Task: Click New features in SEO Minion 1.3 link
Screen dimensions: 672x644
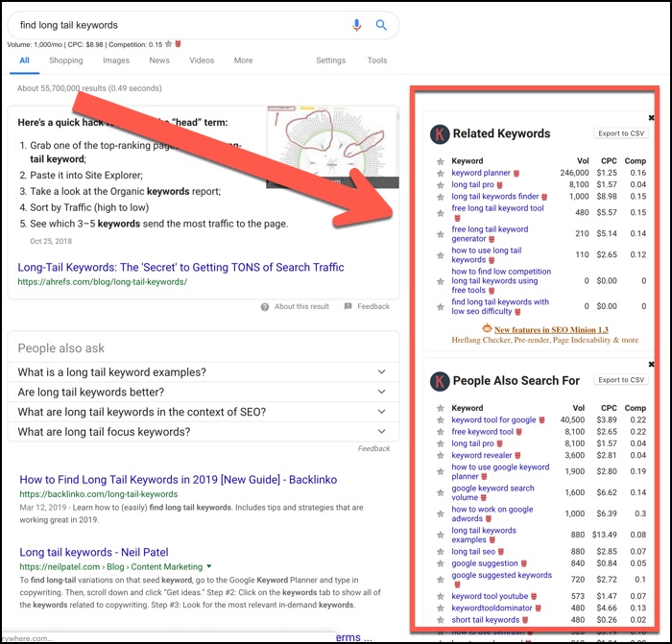Action: (551, 329)
